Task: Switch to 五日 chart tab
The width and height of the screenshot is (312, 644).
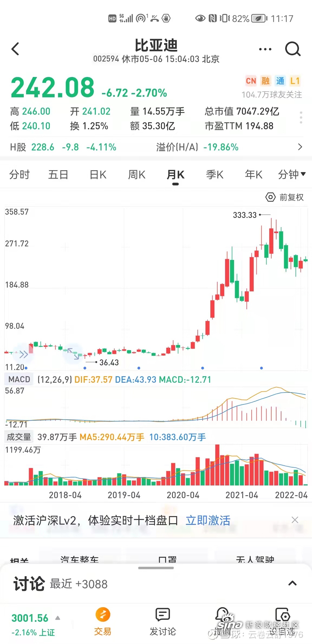Action: click(x=58, y=175)
